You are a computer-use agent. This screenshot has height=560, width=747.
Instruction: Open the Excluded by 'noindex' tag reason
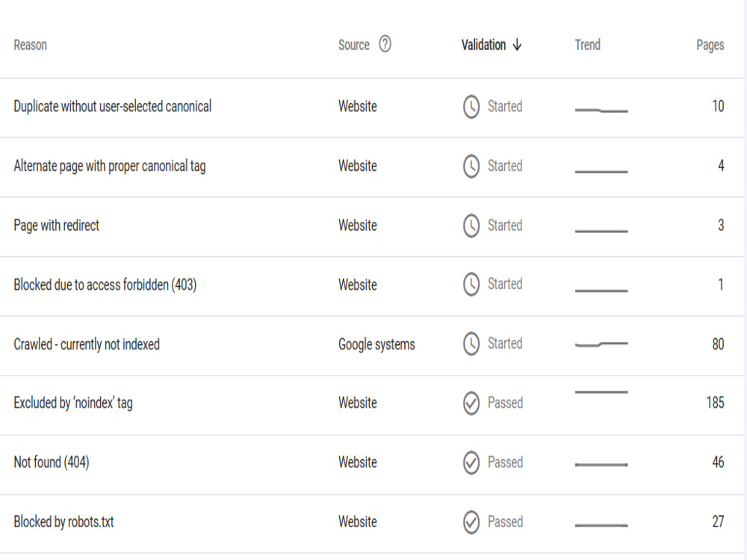[73, 403]
